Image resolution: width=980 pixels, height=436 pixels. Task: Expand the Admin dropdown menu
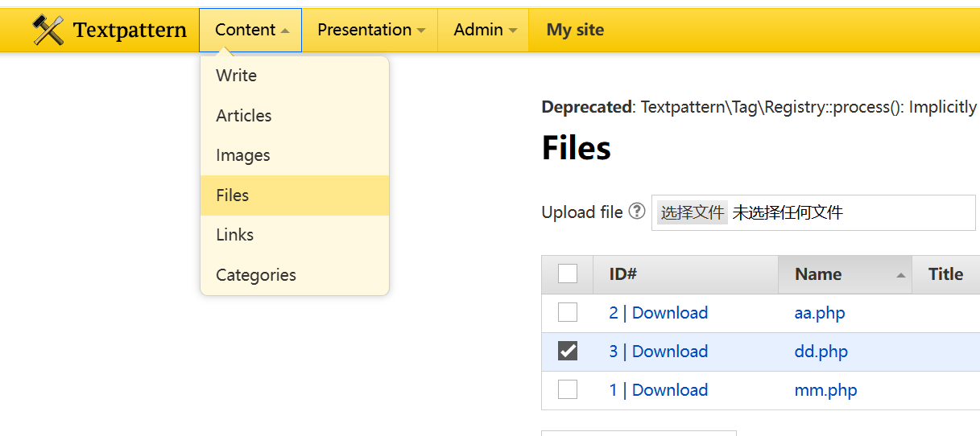[484, 30]
